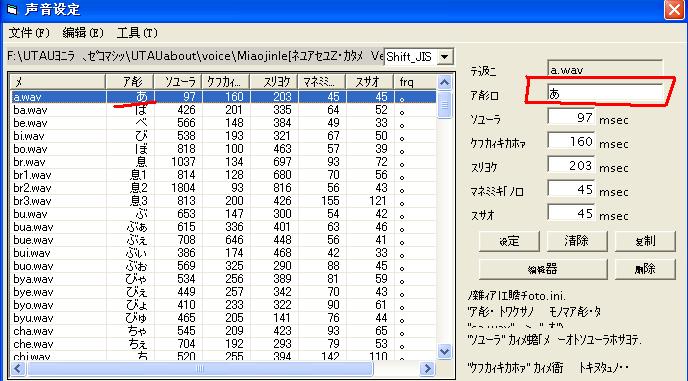Select the che.wav row

pos(223,344)
